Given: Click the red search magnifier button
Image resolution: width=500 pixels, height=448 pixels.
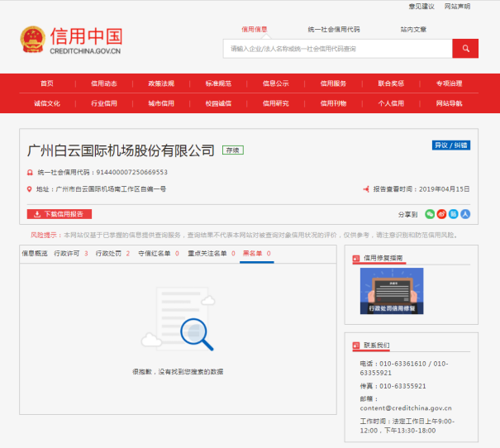Looking at the screenshot, I should point(465,49).
